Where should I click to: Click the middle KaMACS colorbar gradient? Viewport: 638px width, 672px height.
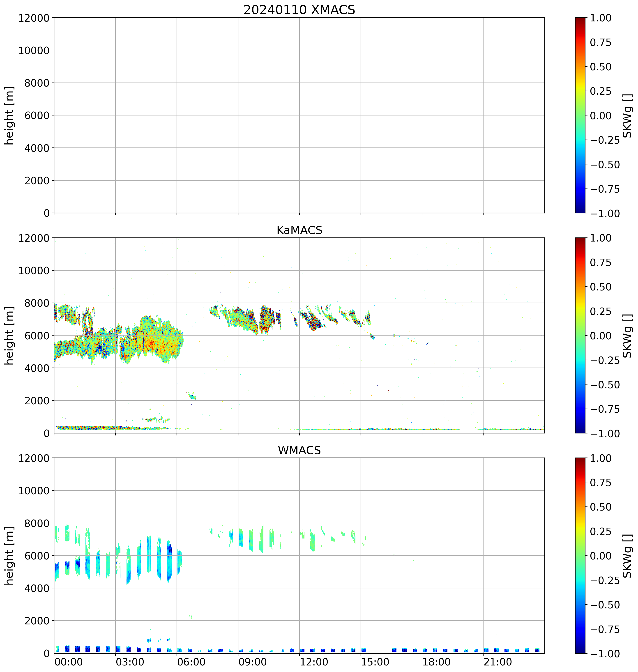click(580, 335)
